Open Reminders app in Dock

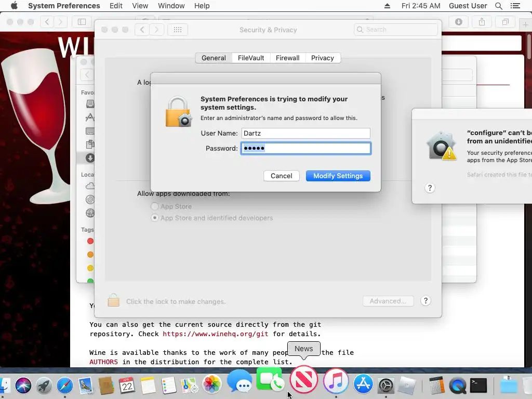click(x=169, y=385)
